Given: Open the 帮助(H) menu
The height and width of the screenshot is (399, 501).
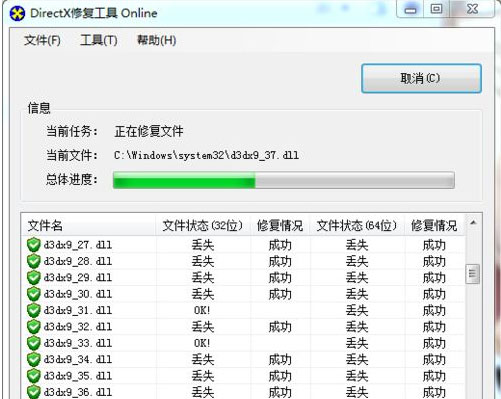Looking at the screenshot, I should coord(157,41).
